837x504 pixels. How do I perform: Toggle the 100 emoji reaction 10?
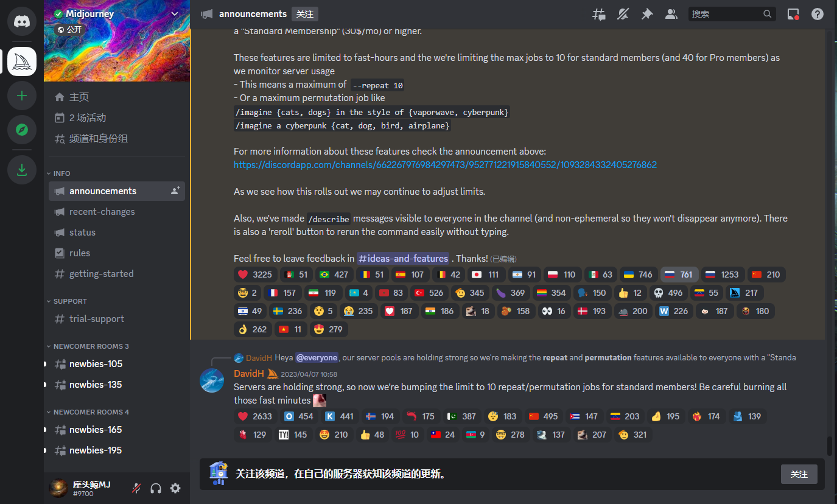click(407, 435)
